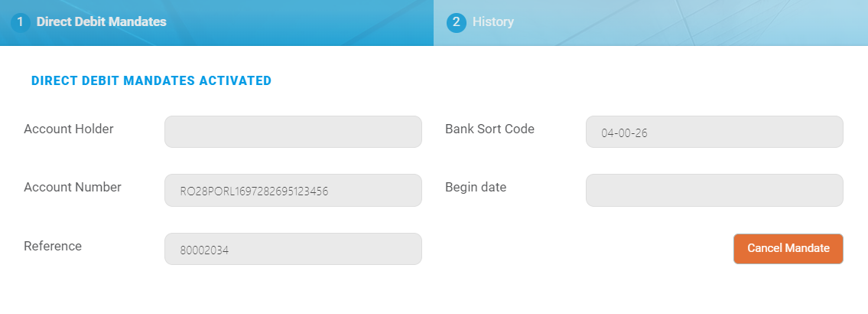Open the Direct Debit Mandates tab
Image resolution: width=868 pixels, height=314 pixels.
coord(101,22)
